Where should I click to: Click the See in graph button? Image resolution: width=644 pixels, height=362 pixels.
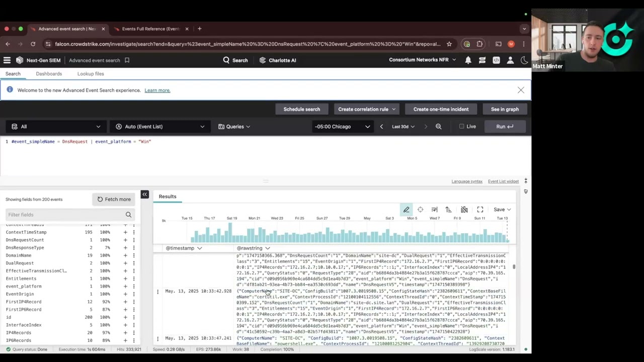(x=505, y=109)
